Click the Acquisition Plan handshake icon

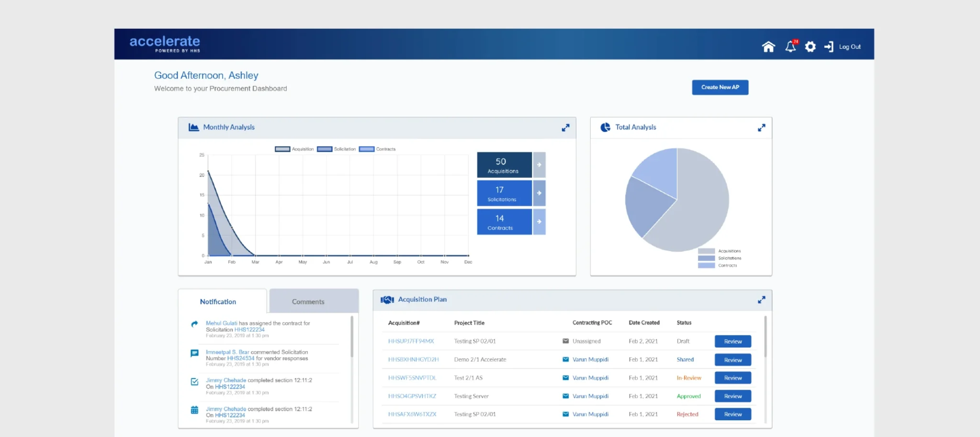coord(387,299)
